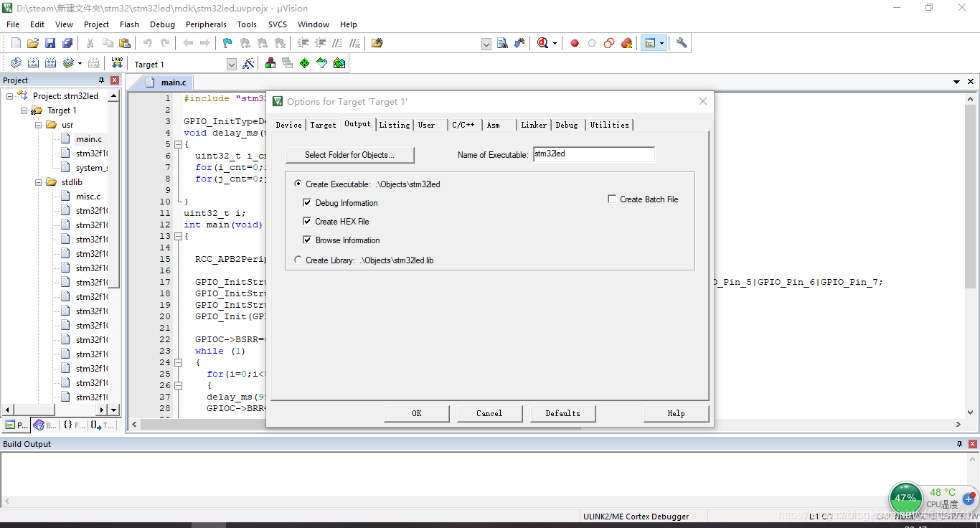Click the Defaults button
The image size is (980, 528).
562,413
